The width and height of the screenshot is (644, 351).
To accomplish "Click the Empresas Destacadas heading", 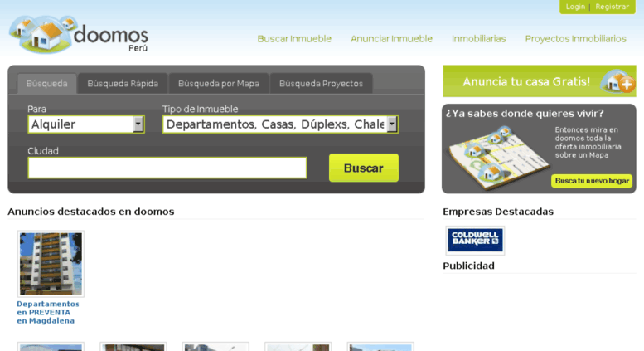I will (498, 212).
